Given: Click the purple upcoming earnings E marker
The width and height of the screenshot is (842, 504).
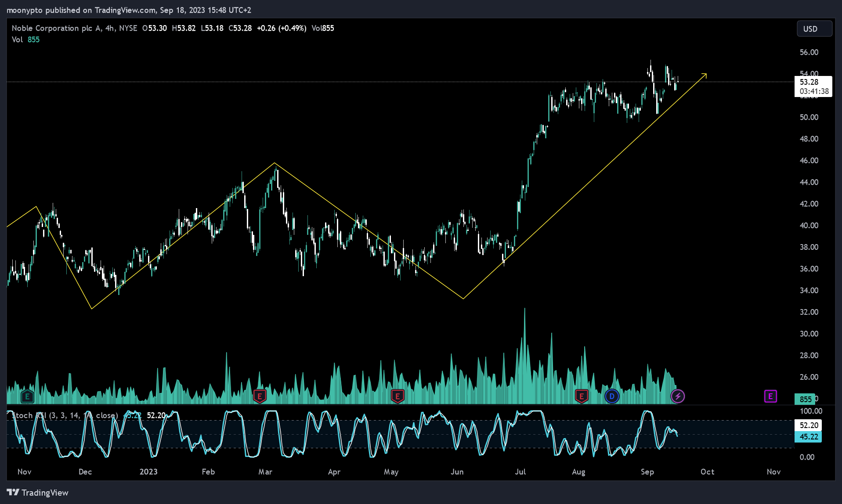Looking at the screenshot, I should (770, 396).
